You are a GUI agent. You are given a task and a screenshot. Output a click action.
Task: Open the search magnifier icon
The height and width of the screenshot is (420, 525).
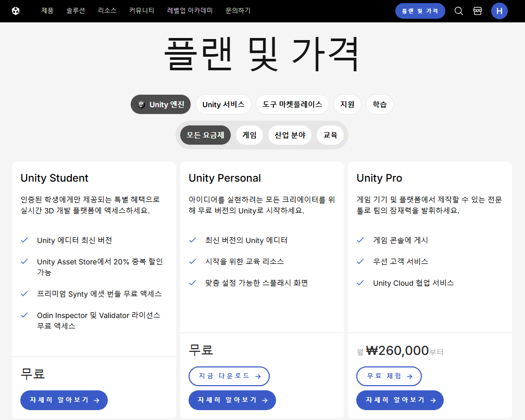459,11
